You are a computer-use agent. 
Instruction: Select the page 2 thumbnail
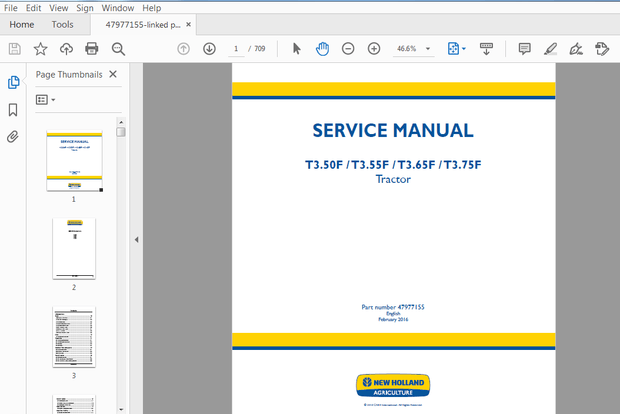coord(74,248)
